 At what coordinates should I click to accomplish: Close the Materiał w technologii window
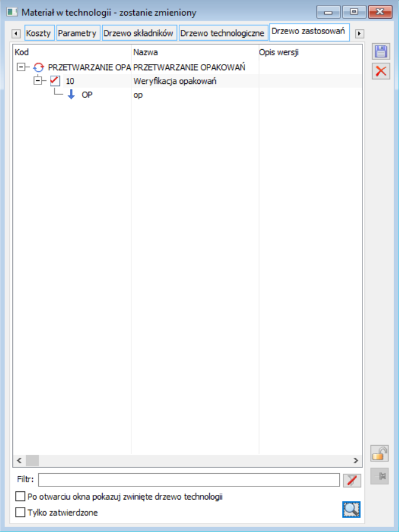[x=380, y=12]
